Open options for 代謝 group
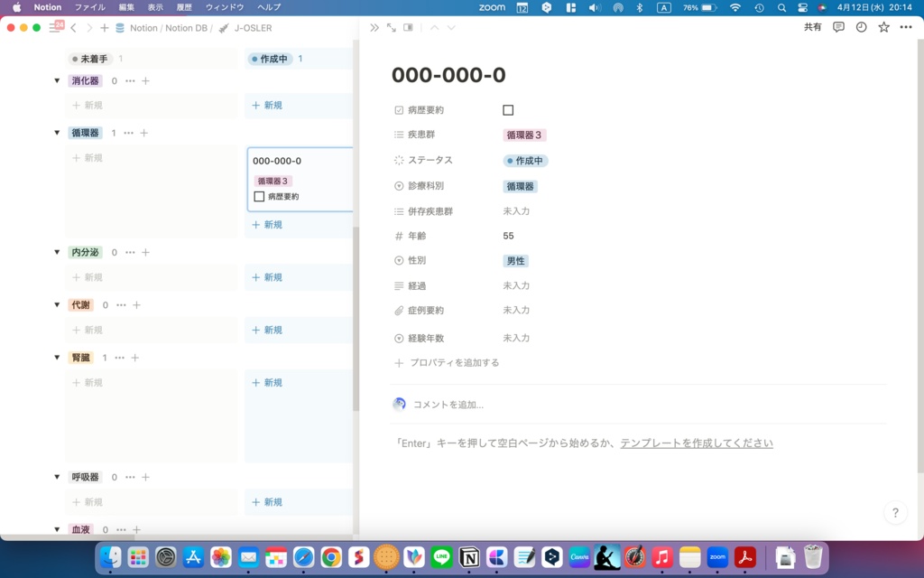This screenshot has width=924, height=578. [x=121, y=305]
